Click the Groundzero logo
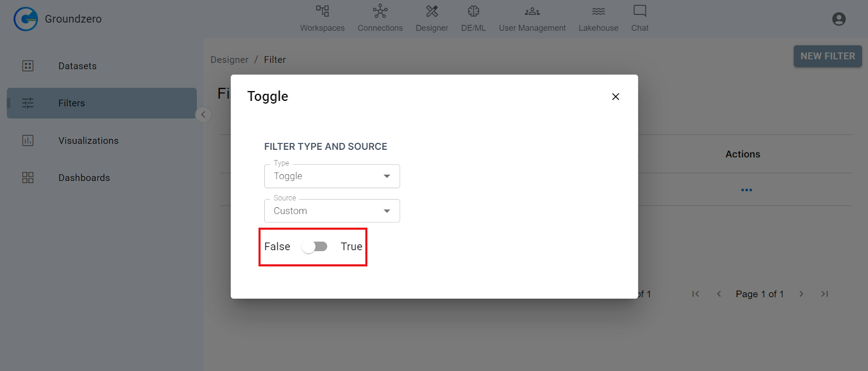868x371 pixels. click(x=25, y=19)
